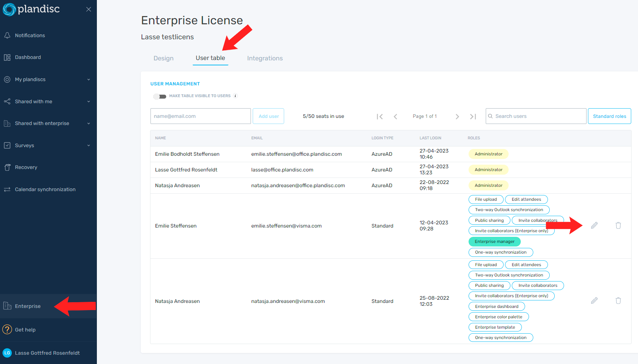Delete Natasja Andreasen visma.com user with trash

coord(618,301)
